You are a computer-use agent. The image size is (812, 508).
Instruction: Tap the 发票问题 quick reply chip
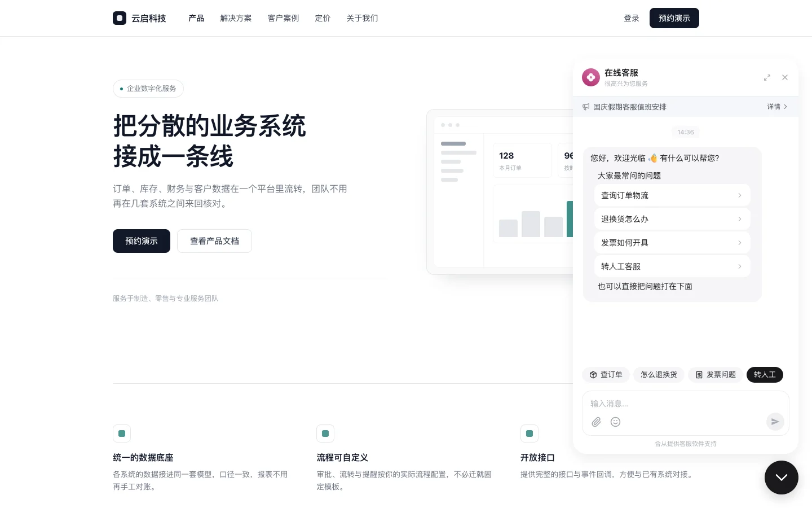click(x=716, y=375)
